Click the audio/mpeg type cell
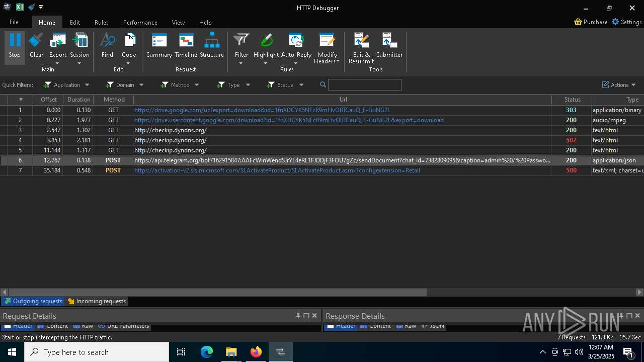The width and height of the screenshot is (644, 362). [x=618, y=120]
